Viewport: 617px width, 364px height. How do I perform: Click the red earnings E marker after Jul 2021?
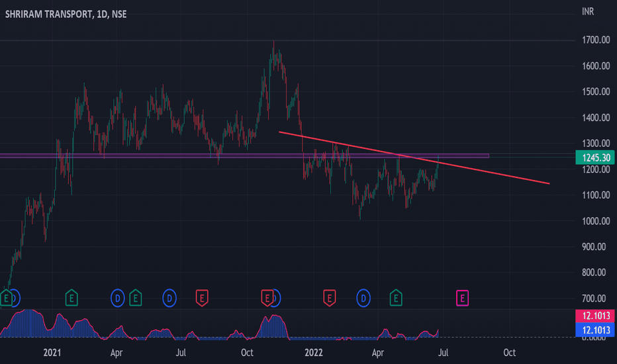[202, 298]
